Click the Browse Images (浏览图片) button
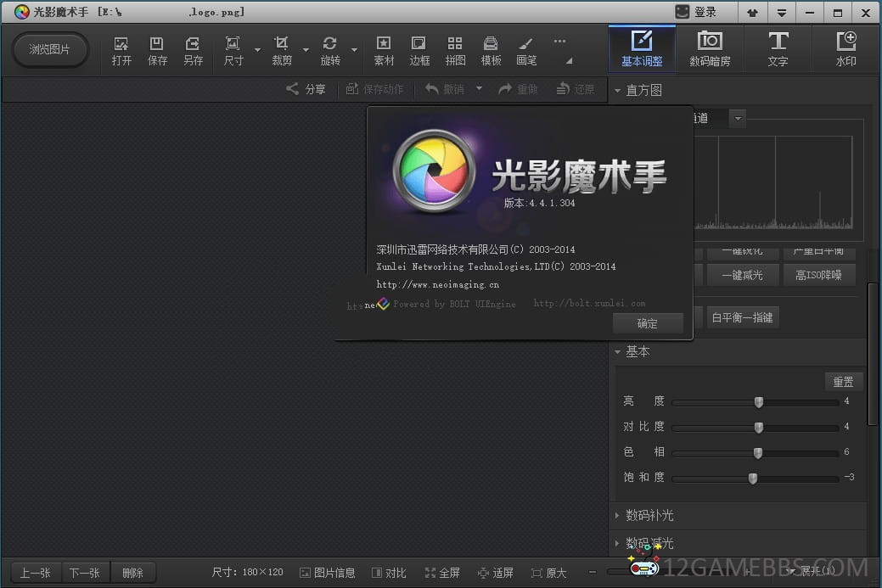 [x=50, y=49]
